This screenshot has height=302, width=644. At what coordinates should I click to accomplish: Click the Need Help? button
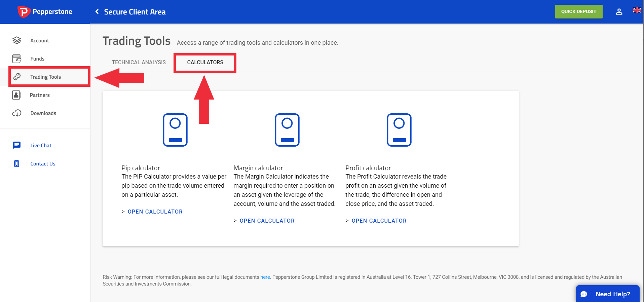608,294
